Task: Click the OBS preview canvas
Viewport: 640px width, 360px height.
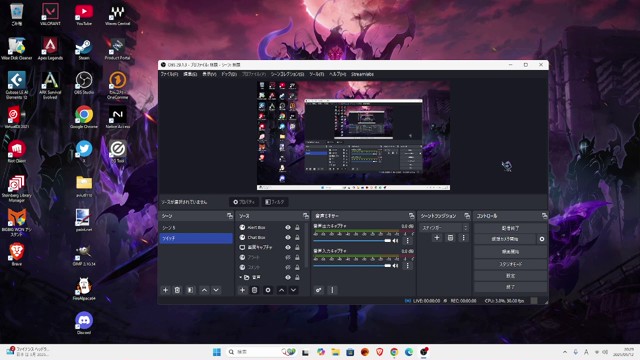Action: pos(353,136)
